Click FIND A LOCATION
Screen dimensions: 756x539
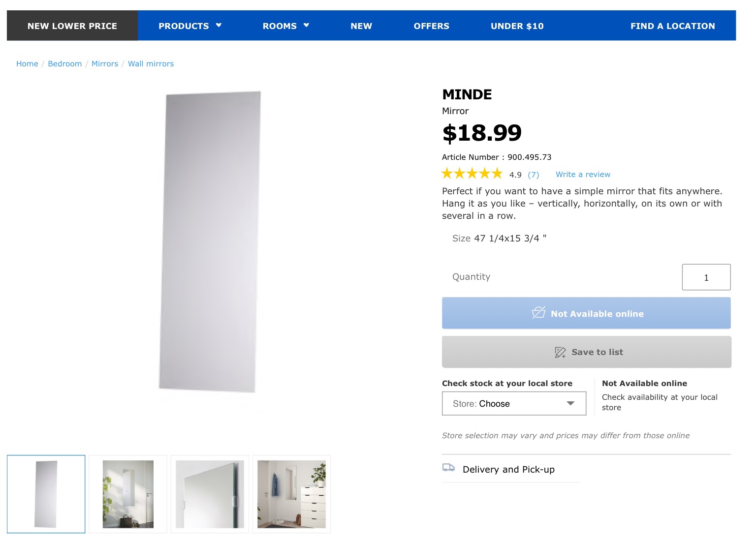click(x=672, y=26)
